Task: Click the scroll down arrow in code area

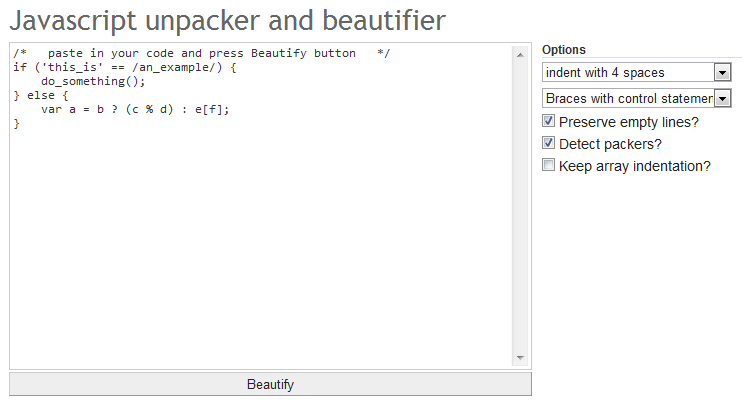Action: pyautogui.click(x=520, y=358)
